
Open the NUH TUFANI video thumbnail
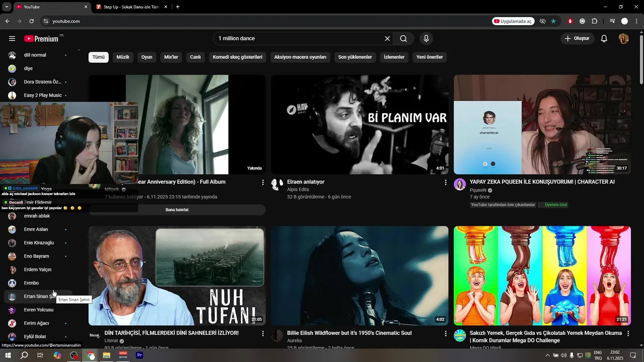coord(177,276)
